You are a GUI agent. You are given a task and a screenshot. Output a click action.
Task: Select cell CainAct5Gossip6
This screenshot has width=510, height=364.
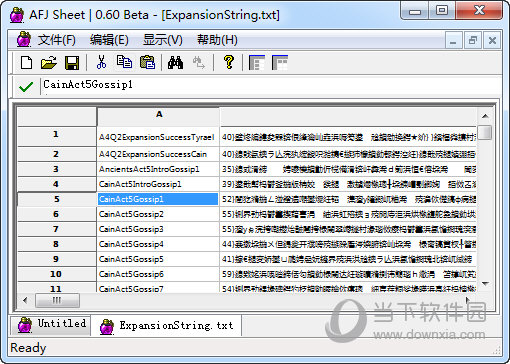pos(158,274)
